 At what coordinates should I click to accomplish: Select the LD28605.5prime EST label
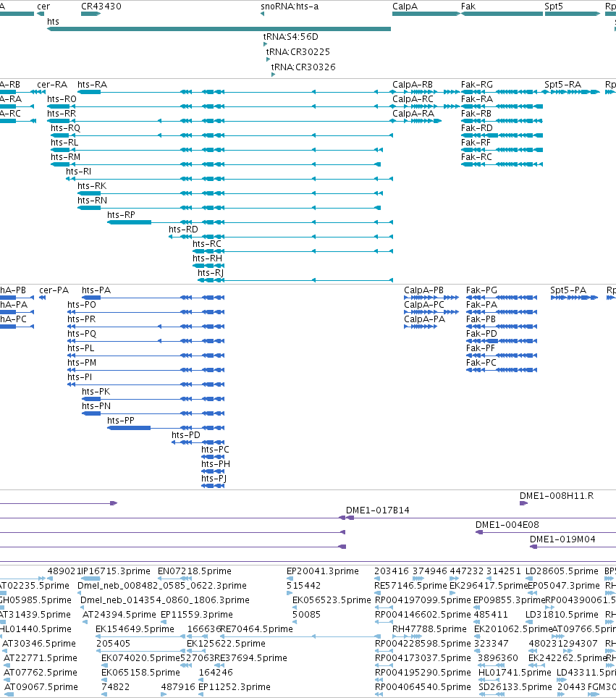[562, 571]
